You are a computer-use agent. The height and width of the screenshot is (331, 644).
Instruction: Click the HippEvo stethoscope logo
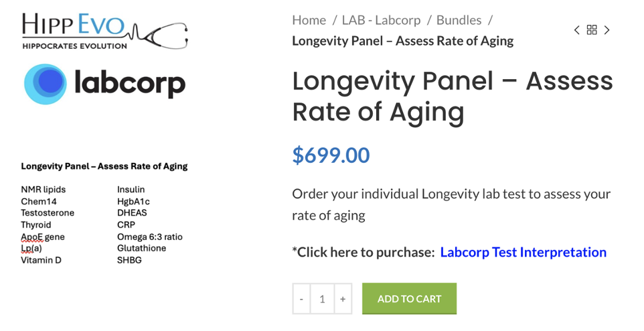[104, 31]
